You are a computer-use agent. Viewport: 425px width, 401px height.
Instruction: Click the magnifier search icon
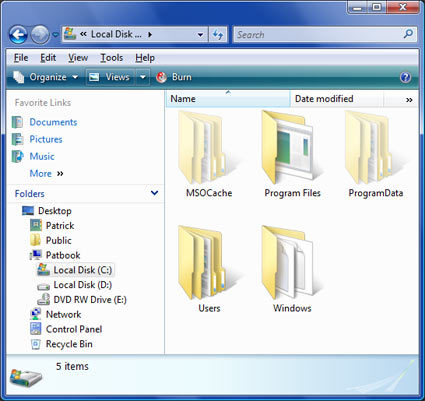tap(408, 34)
